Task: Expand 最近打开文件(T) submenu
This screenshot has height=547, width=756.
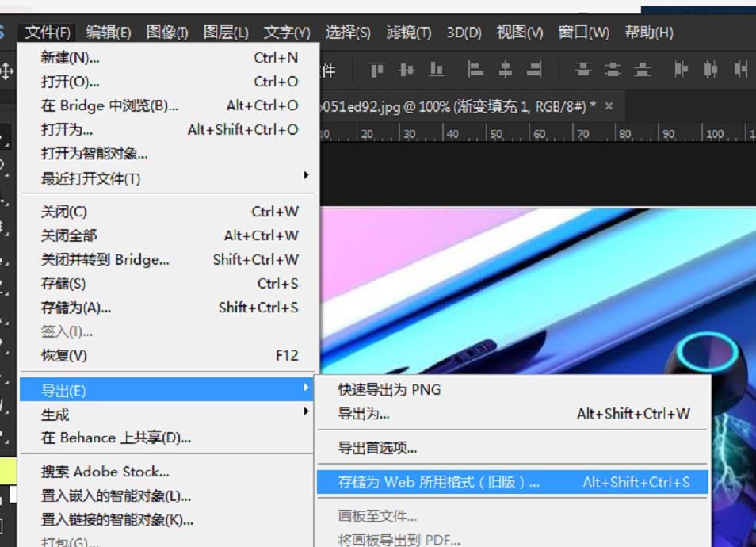Action: 170,178
